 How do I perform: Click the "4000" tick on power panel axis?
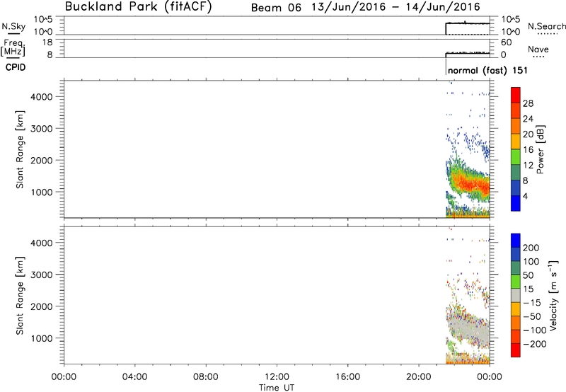pos(41,97)
